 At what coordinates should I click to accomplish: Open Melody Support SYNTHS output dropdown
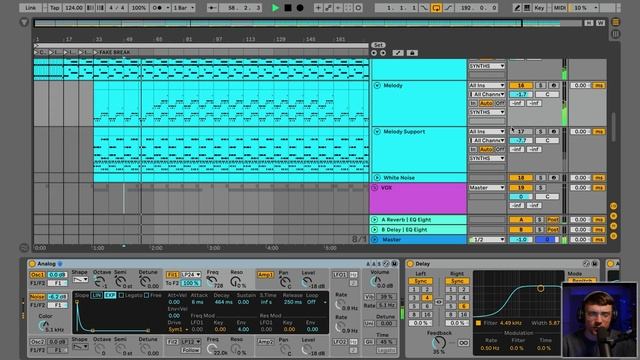[x=487, y=158]
